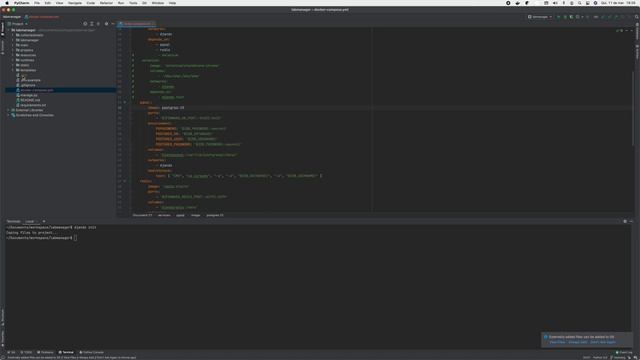The image size is (640, 360).
Task: Expand the Scratches and Consoles node
Action: pyautogui.click(x=9, y=115)
